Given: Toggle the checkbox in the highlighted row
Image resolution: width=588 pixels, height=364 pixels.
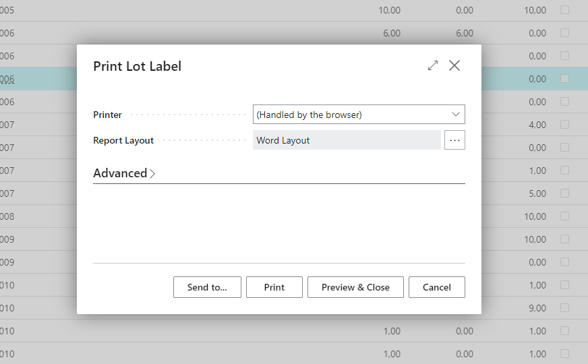Looking at the screenshot, I should tap(564, 79).
